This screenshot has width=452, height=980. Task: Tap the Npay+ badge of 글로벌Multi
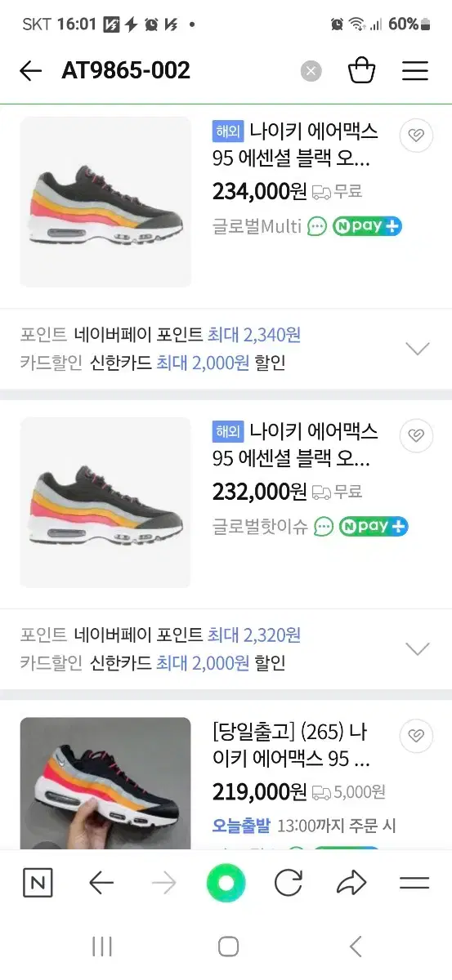coord(367,226)
